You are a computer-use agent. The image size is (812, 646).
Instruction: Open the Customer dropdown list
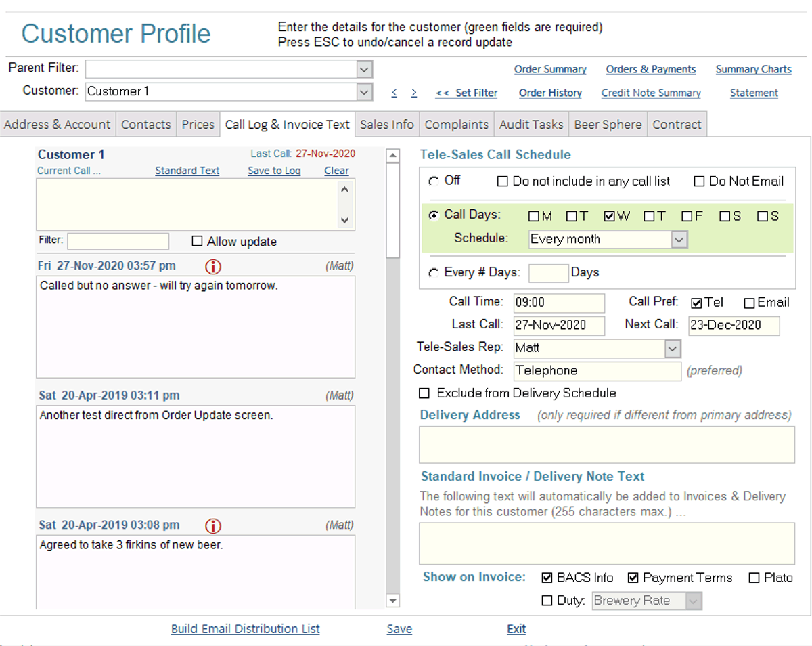pyautogui.click(x=365, y=92)
